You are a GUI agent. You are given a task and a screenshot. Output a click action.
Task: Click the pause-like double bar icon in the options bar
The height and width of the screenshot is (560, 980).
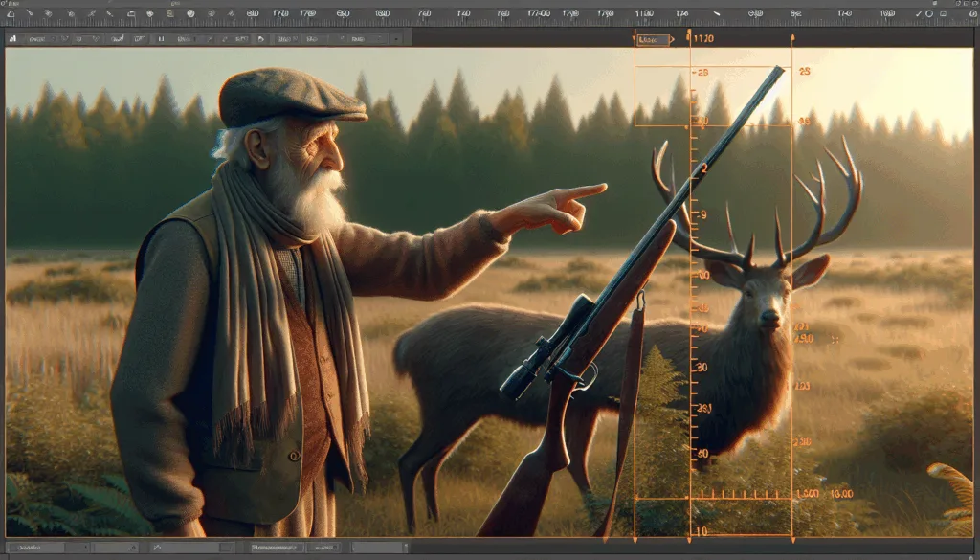(161, 38)
